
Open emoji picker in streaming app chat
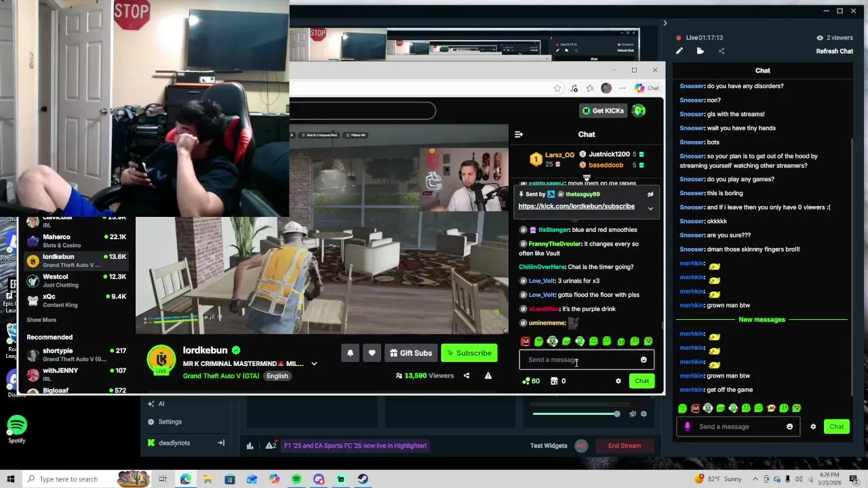click(x=789, y=427)
